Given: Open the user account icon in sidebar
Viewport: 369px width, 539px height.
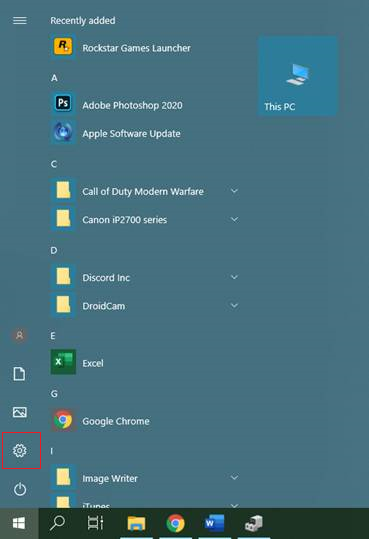Looking at the screenshot, I should [x=20, y=335].
